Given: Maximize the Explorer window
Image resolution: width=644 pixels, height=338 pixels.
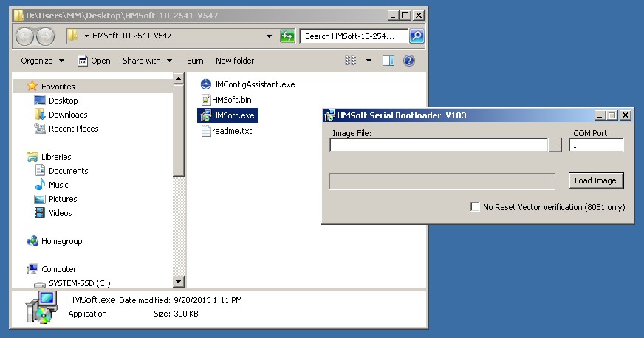Looking at the screenshot, I should 405,16.
